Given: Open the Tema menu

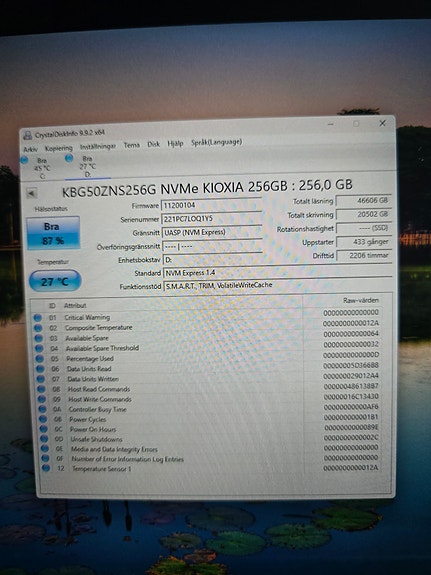Looking at the screenshot, I should tap(131, 145).
